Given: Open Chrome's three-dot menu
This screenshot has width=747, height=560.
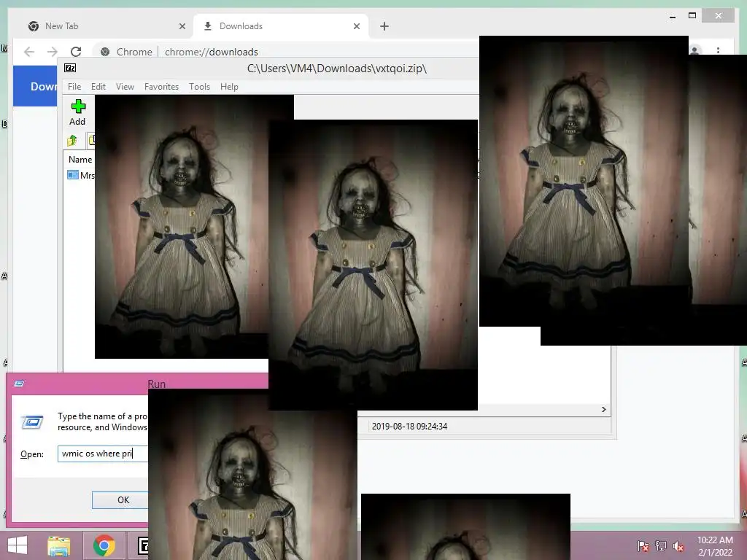Looking at the screenshot, I should pyautogui.click(x=718, y=50).
